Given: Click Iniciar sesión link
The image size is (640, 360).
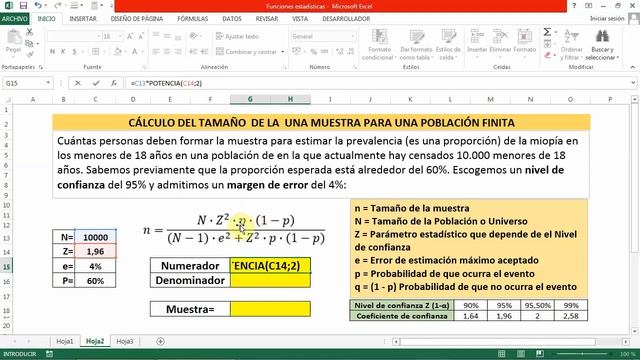Looking at the screenshot, I should pyautogui.click(x=607, y=19).
